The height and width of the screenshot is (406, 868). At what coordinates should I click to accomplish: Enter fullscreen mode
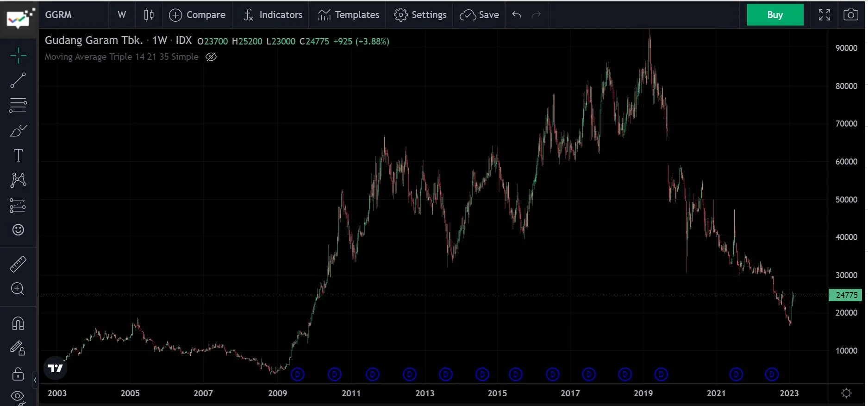pos(824,15)
